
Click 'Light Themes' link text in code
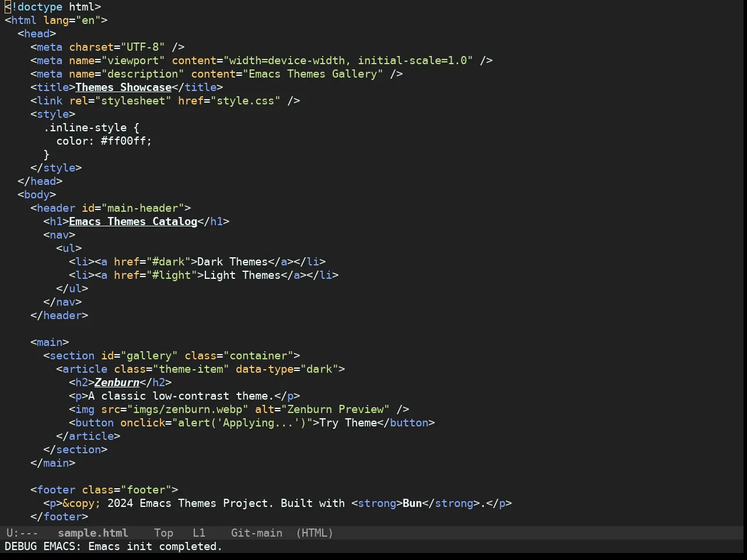pos(242,275)
